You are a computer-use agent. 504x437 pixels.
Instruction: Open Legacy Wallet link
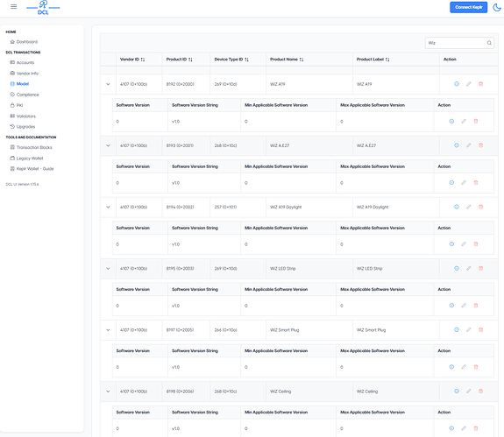point(26,159)
